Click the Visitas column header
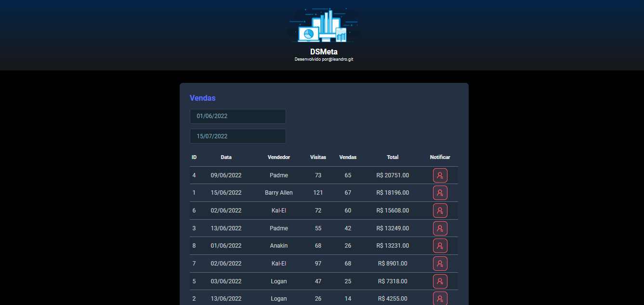Image resolution: width=644 pixels, height=305 pixels. 318,157
